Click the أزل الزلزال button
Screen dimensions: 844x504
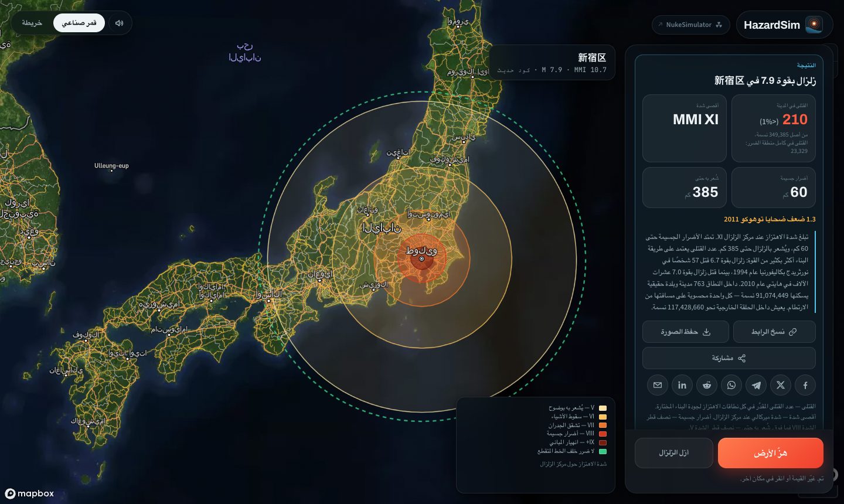tap(674, 453)
